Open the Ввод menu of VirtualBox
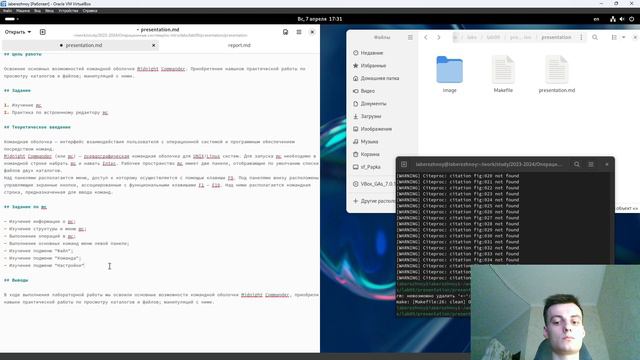Viewport: 640px width, 360px height. 49,11
